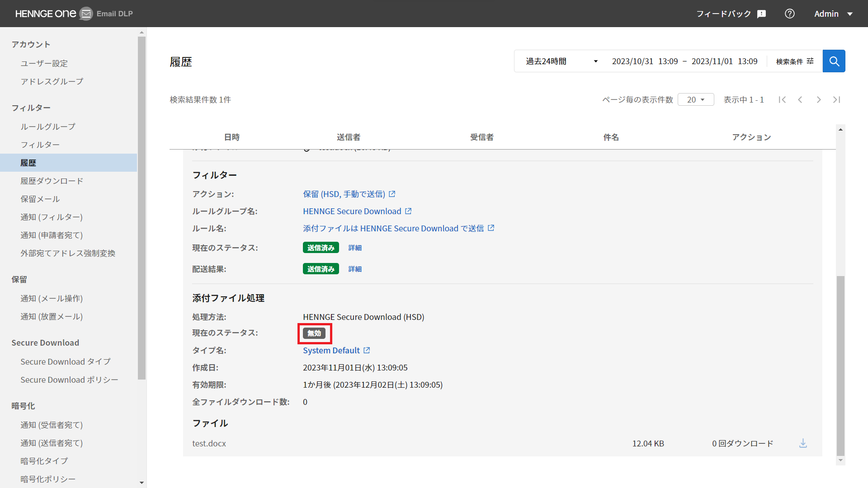Image resolution: width=868 pixels, height=488 pixels.
Task: Open 詳細 next to 現在のステータス
Action: coord(355,248)
